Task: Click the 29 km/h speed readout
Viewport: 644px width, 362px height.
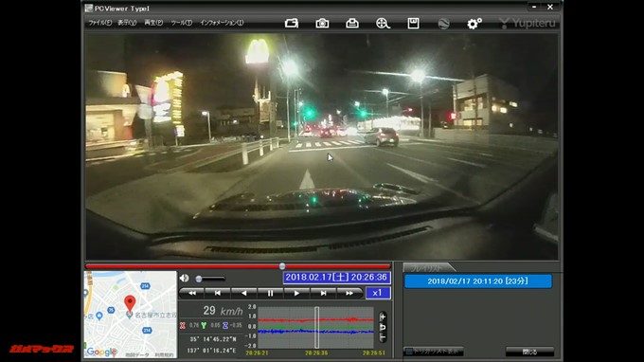Action: [x=223, y=311]
